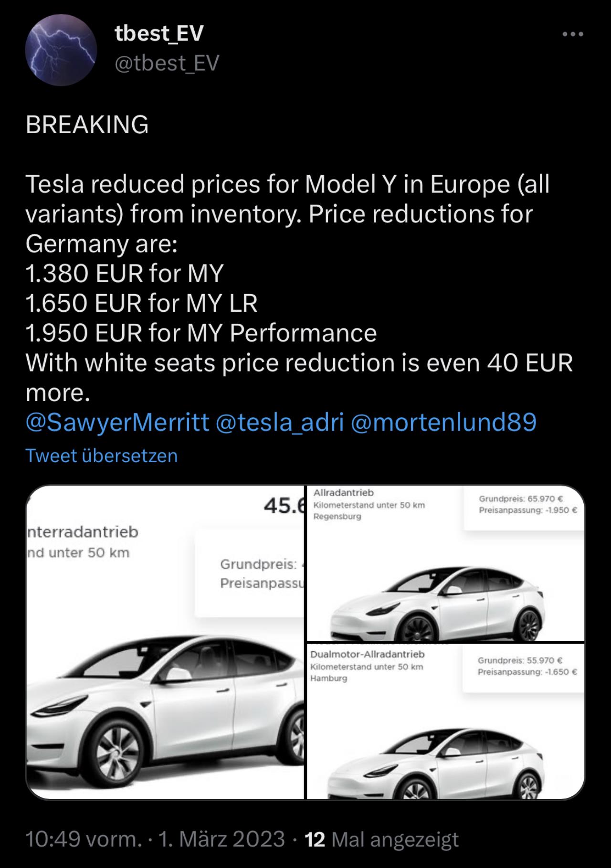Open the large left Model Y image
The width and height of the screenshot is (611, 868).
pos(165,642)
